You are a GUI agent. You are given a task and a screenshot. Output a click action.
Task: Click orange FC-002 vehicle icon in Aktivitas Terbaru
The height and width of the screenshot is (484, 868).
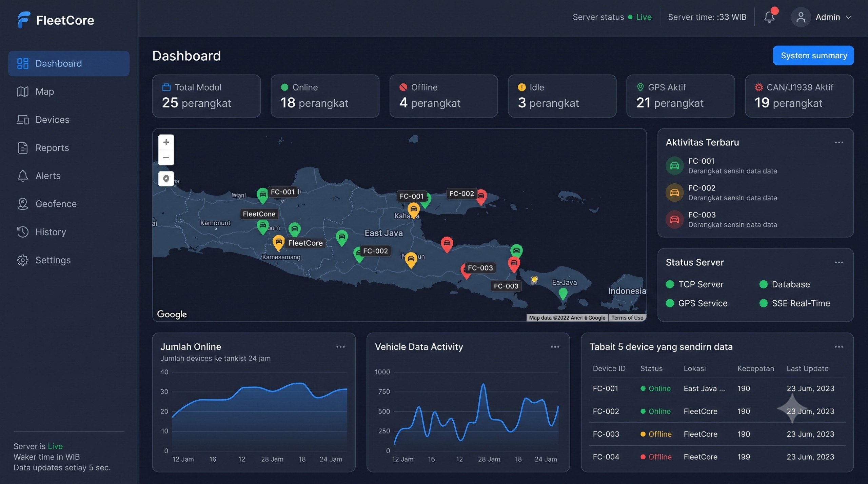[x=675, y=193]
